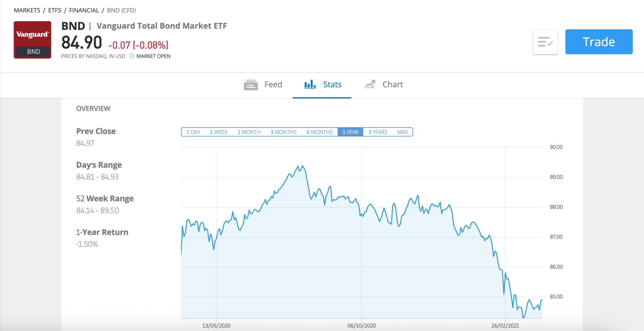Viewport: 644px width, 331px height.
Task: Select the Chart trend arrow icon
Action: tap(370, 84)
